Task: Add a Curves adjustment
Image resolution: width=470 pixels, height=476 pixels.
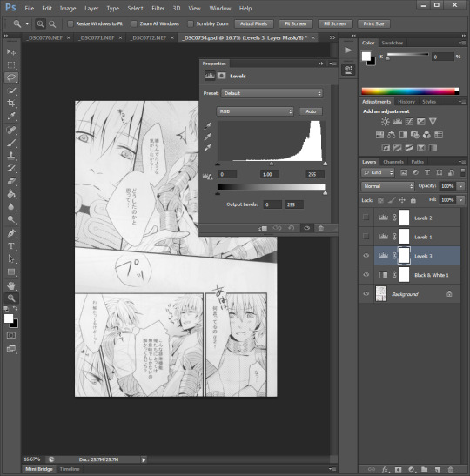Action: click(x=409, y=122)
